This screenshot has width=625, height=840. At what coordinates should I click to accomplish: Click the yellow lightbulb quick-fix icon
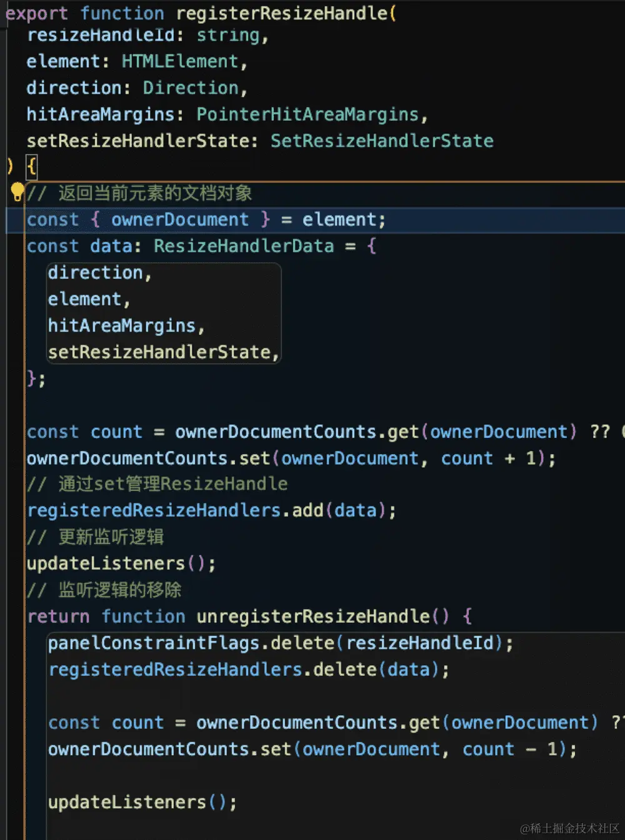point(17,191)
